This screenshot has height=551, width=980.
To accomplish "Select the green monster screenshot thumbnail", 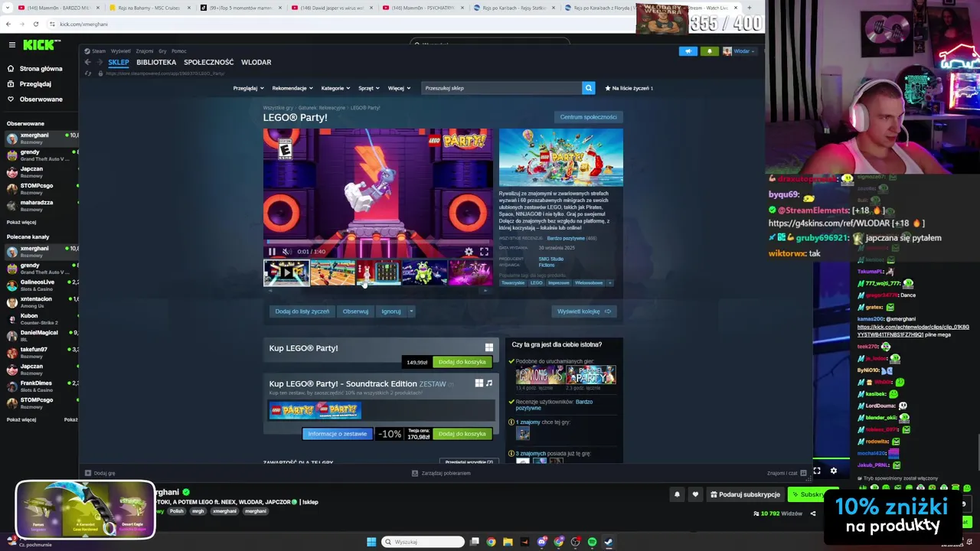I will click(424, 272).
